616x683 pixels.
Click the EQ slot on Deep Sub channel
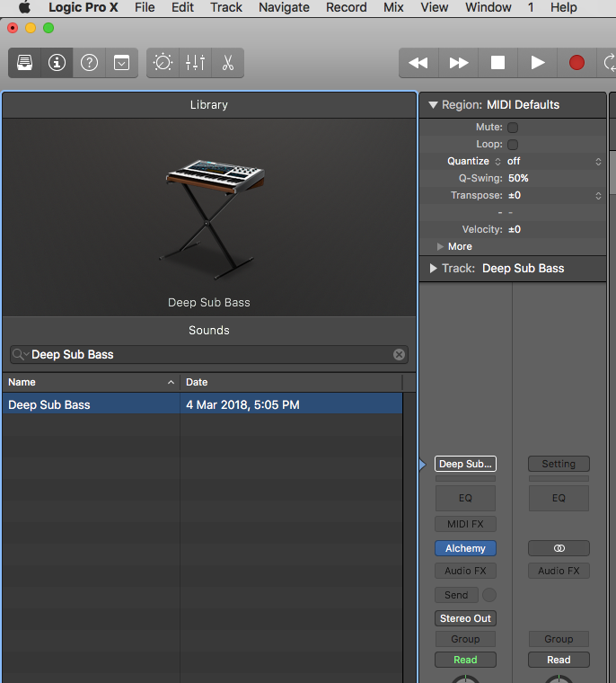click(x=465, y=498)
